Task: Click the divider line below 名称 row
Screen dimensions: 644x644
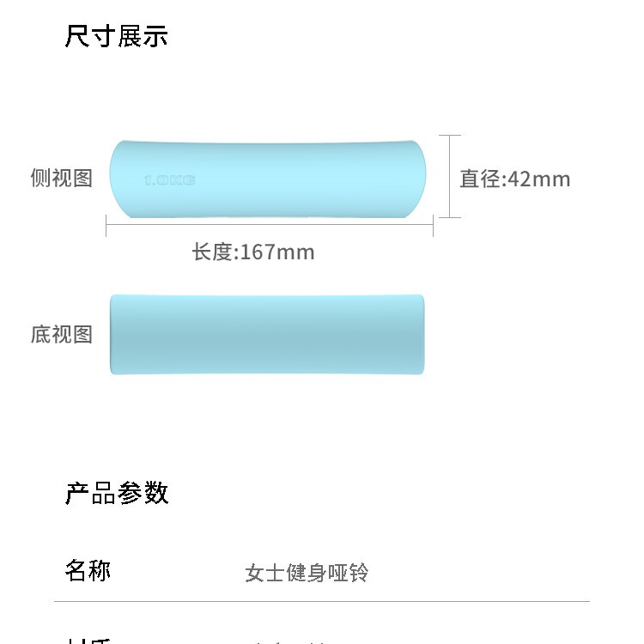Action: point(322,601)
